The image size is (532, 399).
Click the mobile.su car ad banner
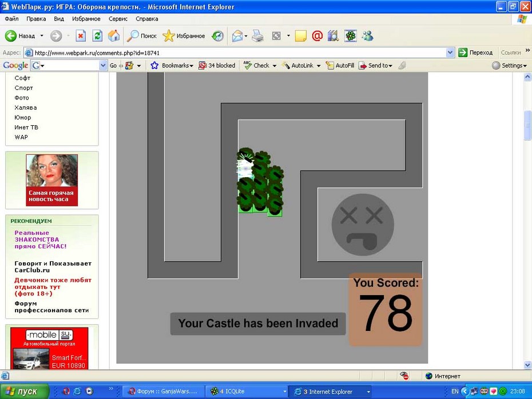coord(49,348)
